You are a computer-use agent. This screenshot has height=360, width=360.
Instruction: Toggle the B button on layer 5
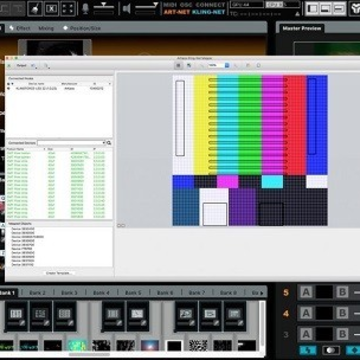click(x=342, y=292)
